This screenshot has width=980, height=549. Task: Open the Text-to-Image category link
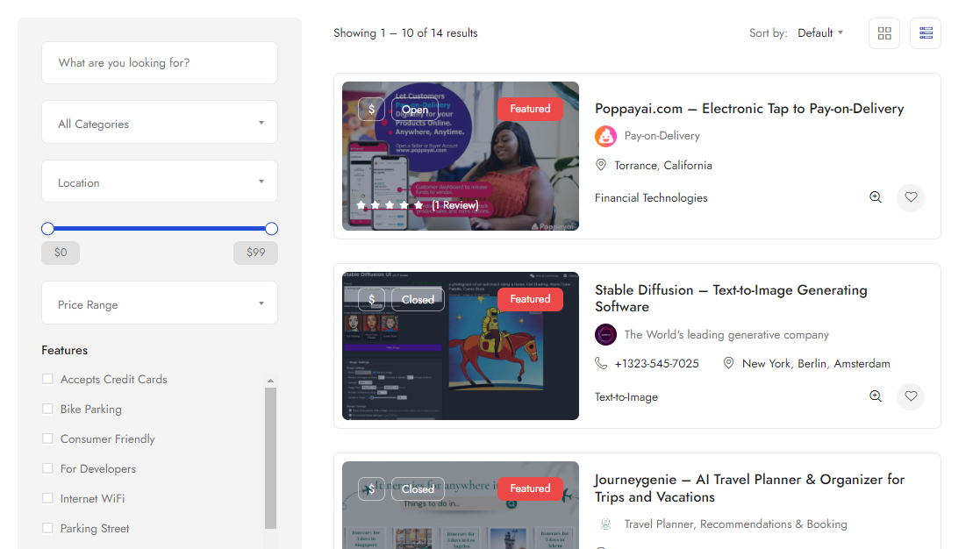point(626,397)
